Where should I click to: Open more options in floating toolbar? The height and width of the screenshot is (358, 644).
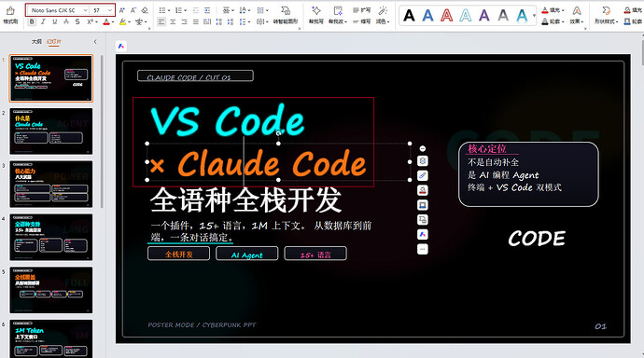click(x=423, y=249)
